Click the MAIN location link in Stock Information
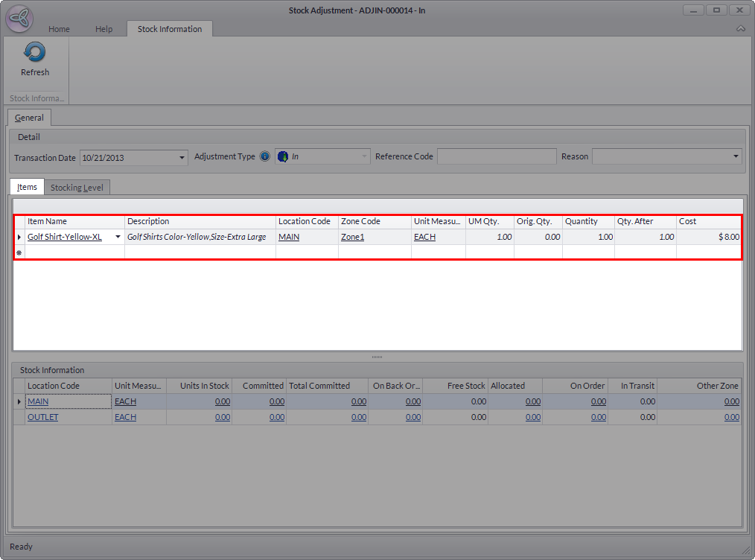This screenshot has width=755, height=560. pyautogui.click(x=38, y=401)
